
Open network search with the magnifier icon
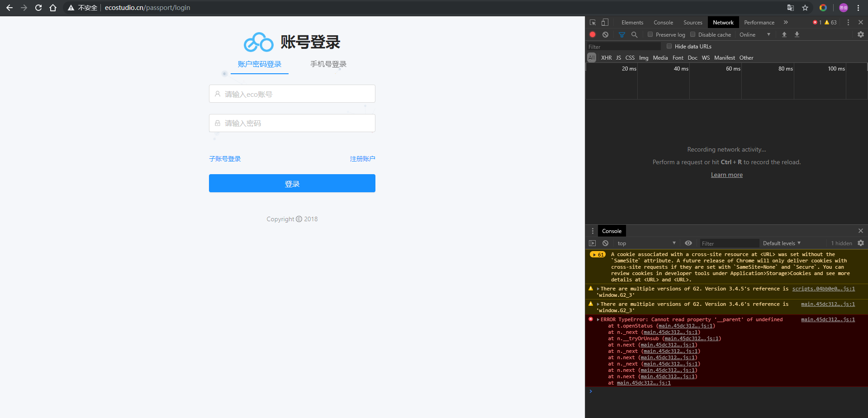pyautogui.click(x=634, y=34)
